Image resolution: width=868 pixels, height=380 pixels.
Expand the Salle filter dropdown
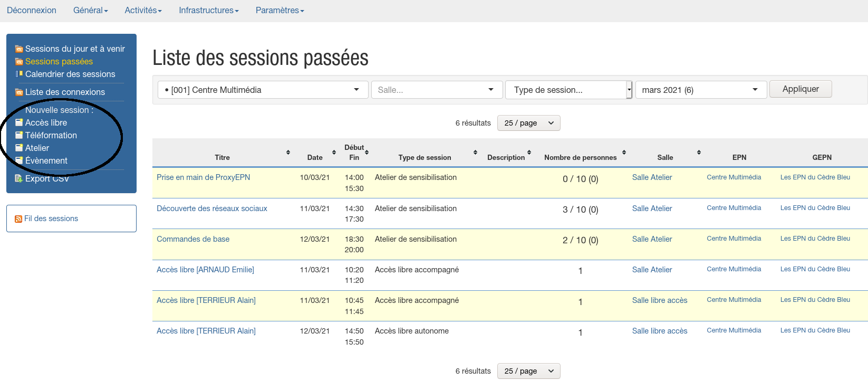436,90
